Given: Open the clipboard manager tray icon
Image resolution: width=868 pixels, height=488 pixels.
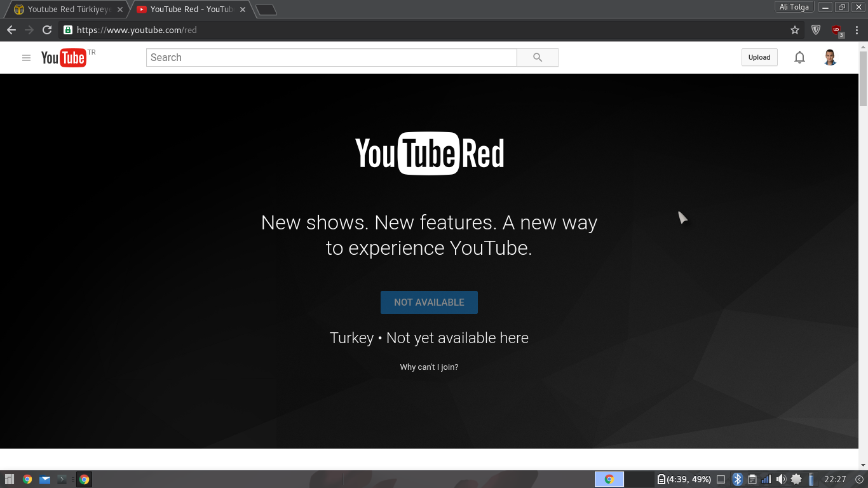Looking at the screenshot, I should (x=752, y=479).
